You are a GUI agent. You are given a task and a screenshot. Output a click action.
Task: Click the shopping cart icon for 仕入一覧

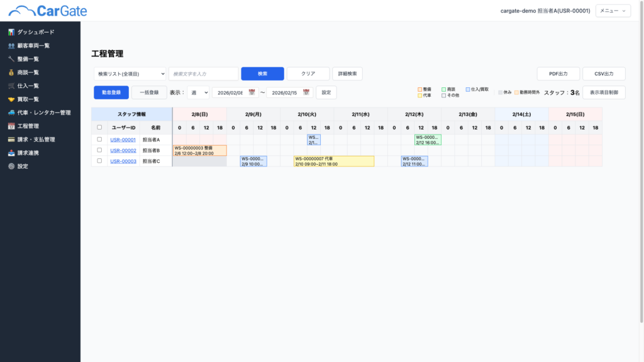[11, 86]
